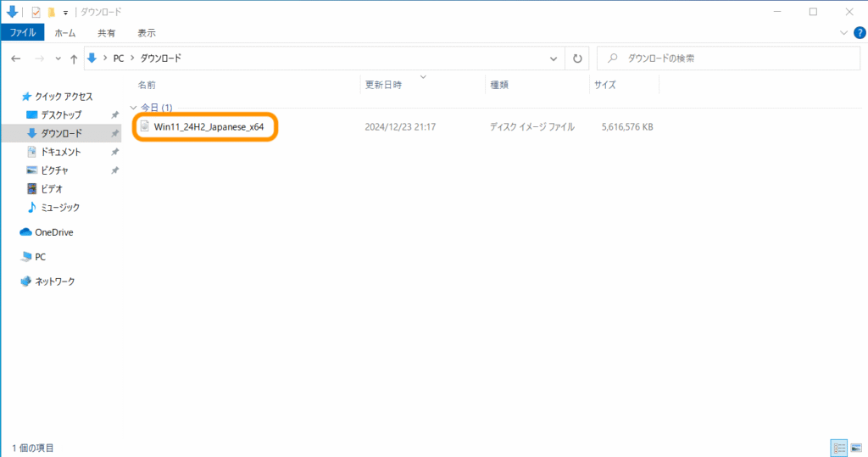This screenshot has width=868, height=457.
Task: Select クイック アクセス in the navigation pane
Action: (64, 97)
